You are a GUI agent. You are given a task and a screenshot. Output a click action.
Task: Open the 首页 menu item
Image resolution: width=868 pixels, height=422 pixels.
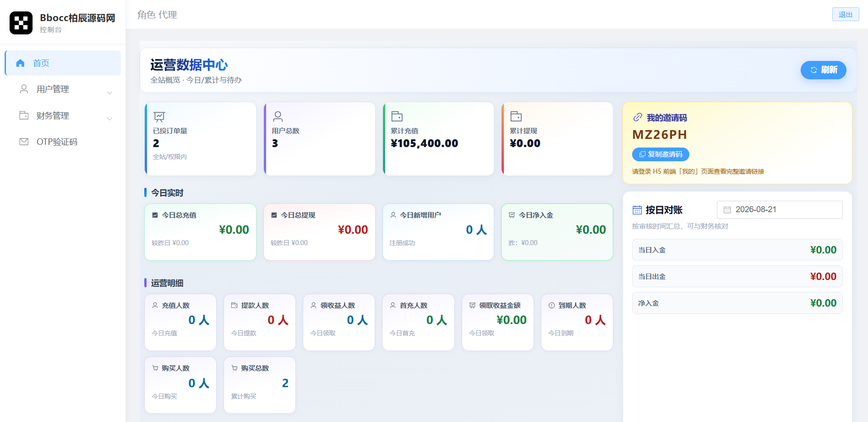(63, 63)
